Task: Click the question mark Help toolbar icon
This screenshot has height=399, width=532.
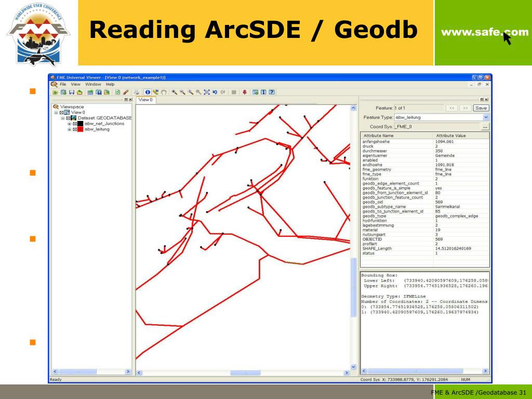Action: tap(272, 92)
